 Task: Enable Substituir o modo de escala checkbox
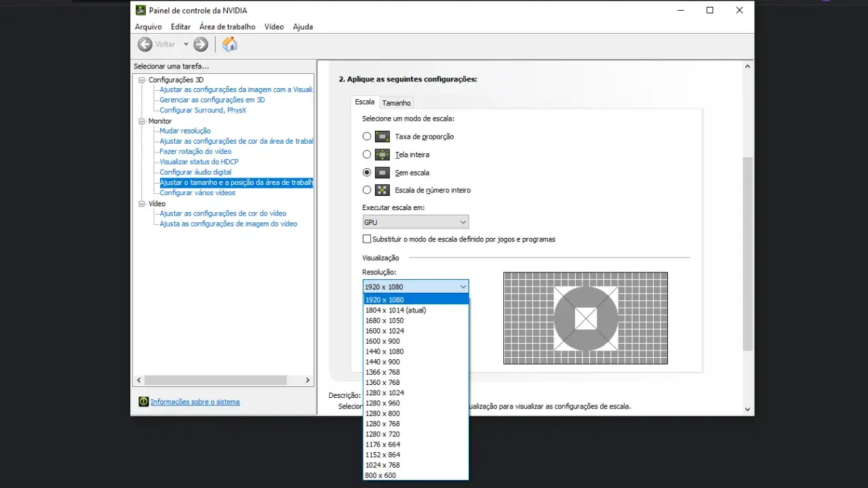tap(367, 239)
